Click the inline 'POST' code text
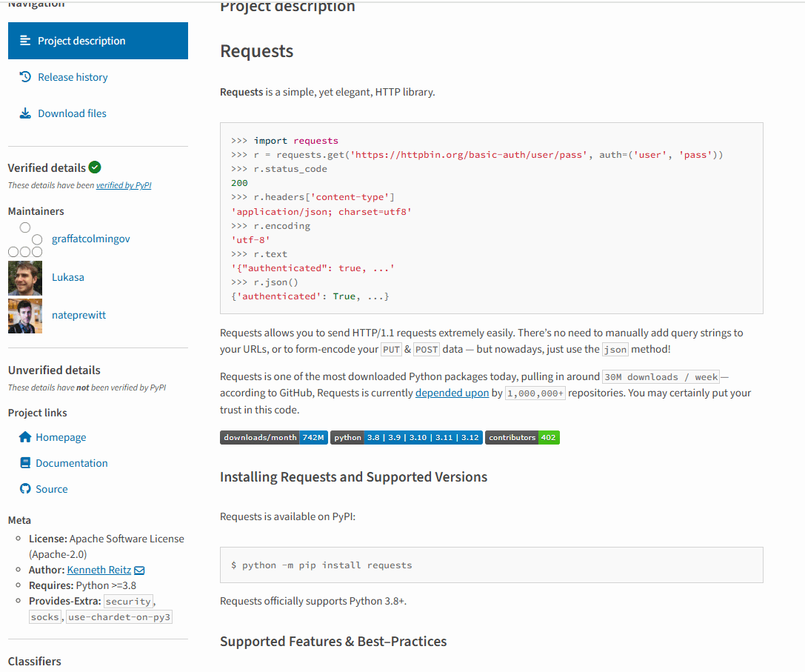This screenshot has height=672, width=805. [x=427, y=350]
